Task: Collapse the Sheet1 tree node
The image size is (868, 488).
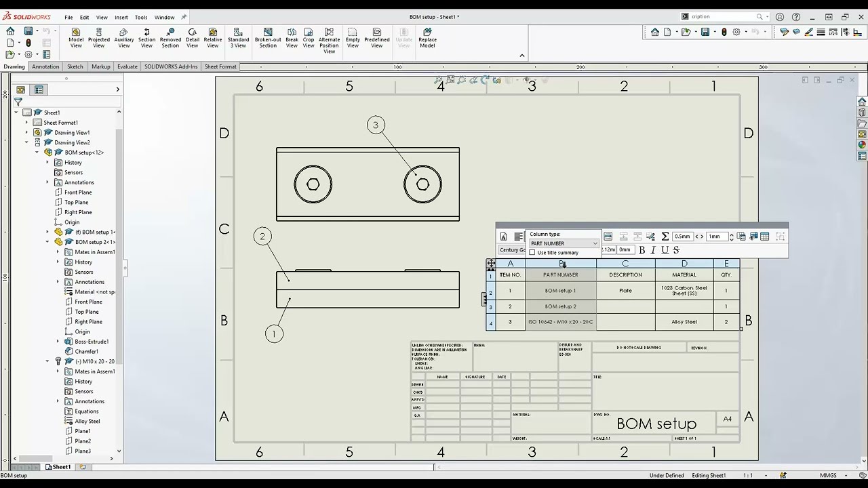Action: pyautogui.click(x=16, y=113)
